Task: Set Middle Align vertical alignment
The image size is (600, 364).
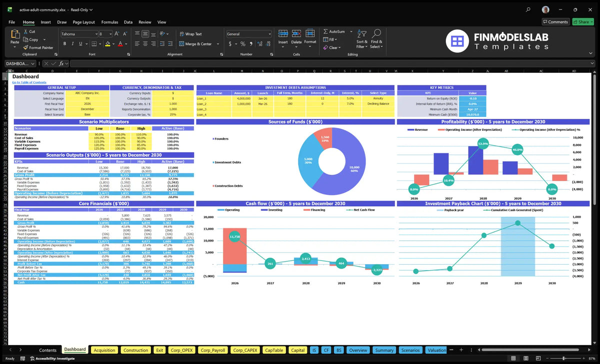Action: (145, 34)
